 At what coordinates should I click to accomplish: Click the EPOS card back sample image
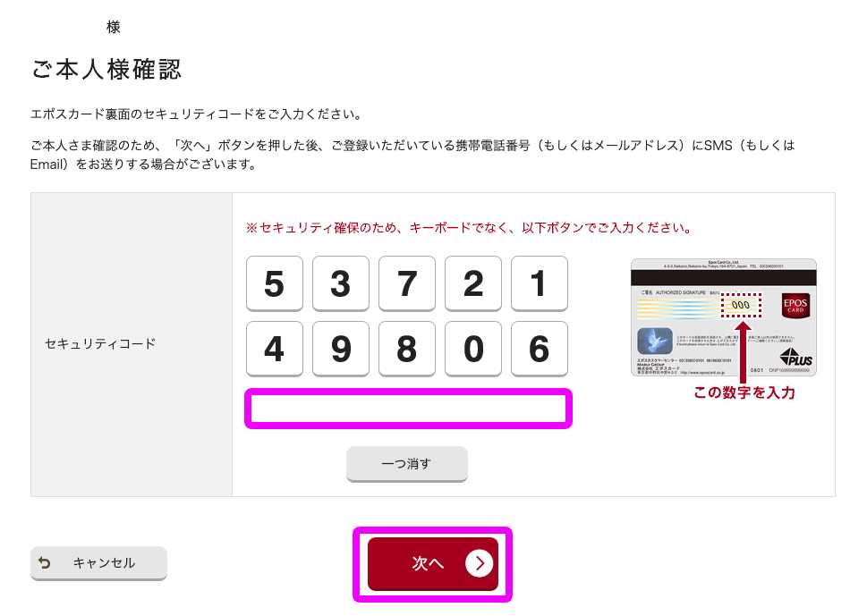click(724, 317)
